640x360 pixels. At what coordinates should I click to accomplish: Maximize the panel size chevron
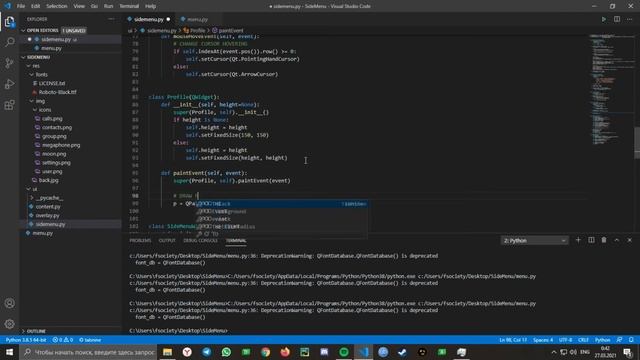pyautogui.click(x=617, y=240)
